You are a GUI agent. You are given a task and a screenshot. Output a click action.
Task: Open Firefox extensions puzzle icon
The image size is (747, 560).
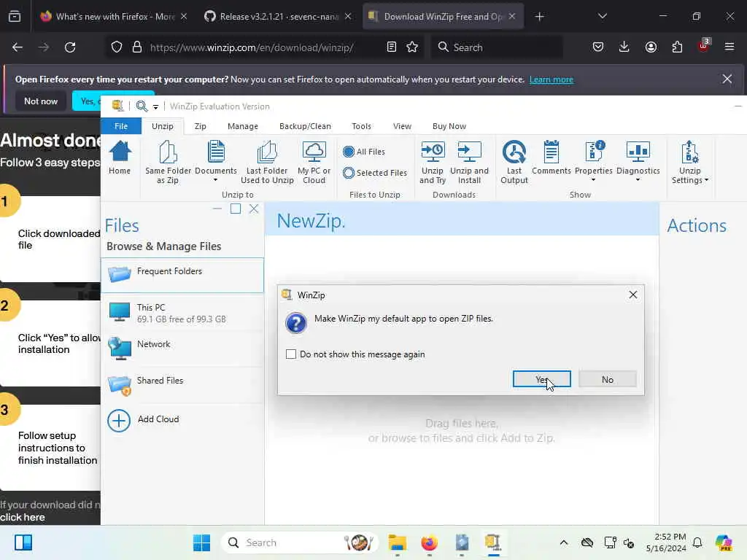pyautogui.click(x=677, y=47)
